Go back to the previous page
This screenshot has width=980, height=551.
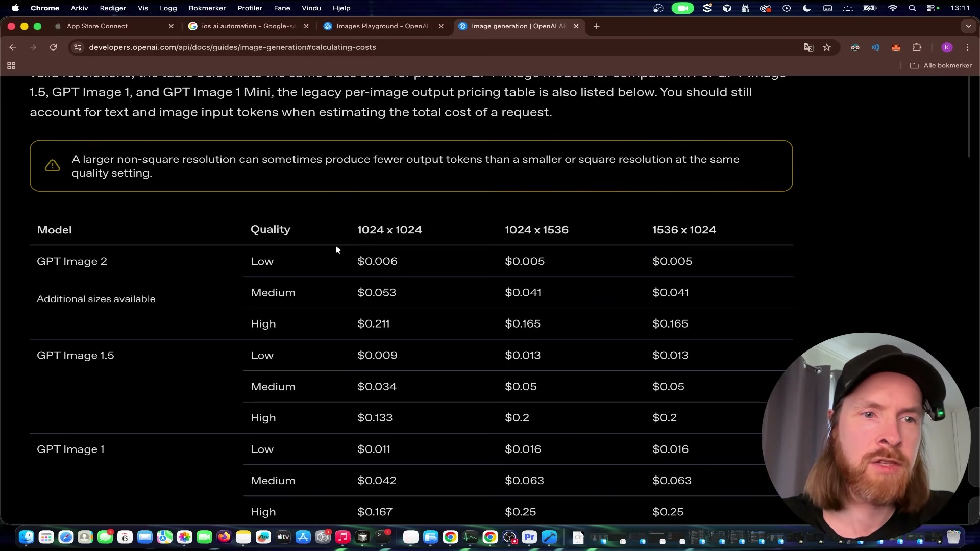(13, 47)
